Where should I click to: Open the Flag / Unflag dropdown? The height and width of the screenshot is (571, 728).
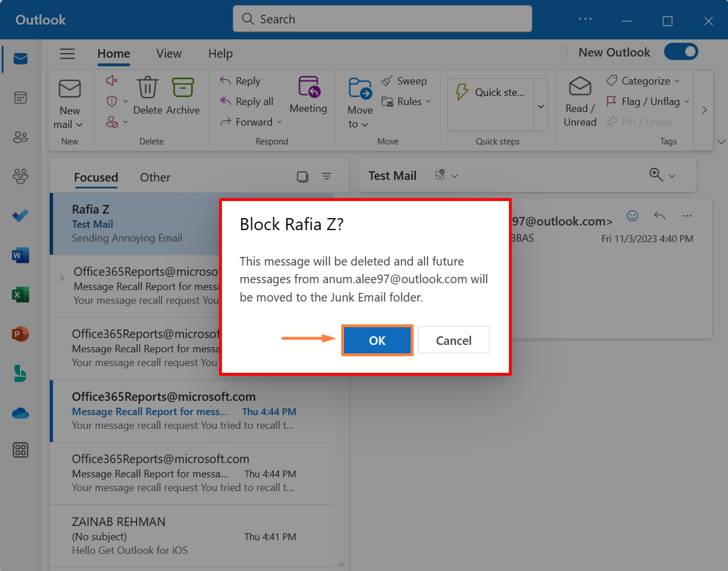[x=687, y=102]
